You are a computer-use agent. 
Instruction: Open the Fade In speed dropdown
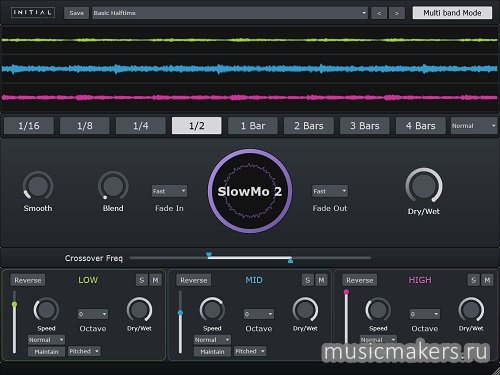[x=169, y=191]
